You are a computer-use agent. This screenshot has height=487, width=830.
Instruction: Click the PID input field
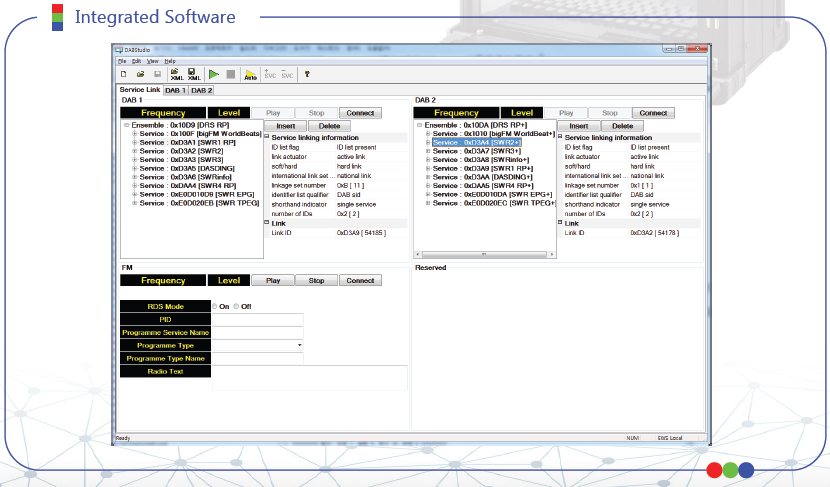[257, 319]
